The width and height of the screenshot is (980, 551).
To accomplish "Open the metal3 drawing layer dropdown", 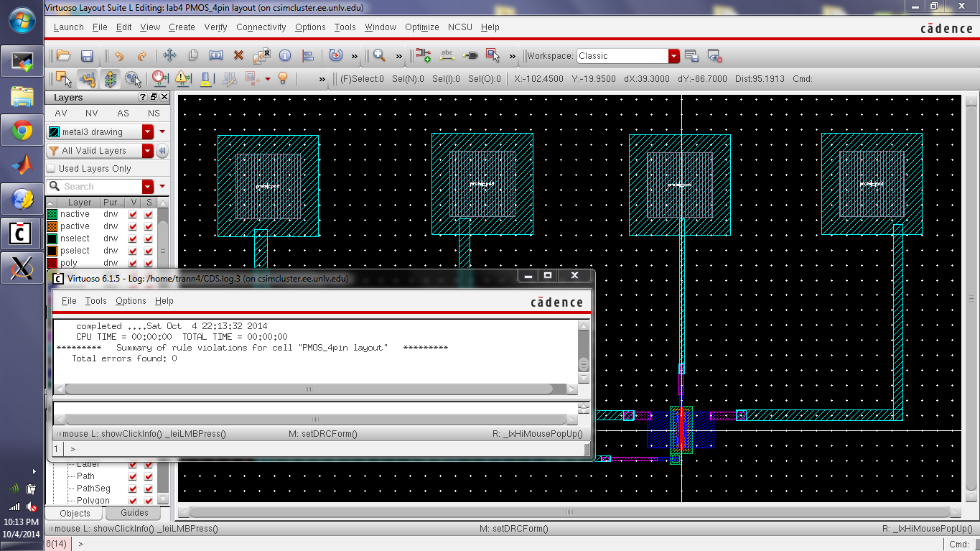I will tap(148, 132).
